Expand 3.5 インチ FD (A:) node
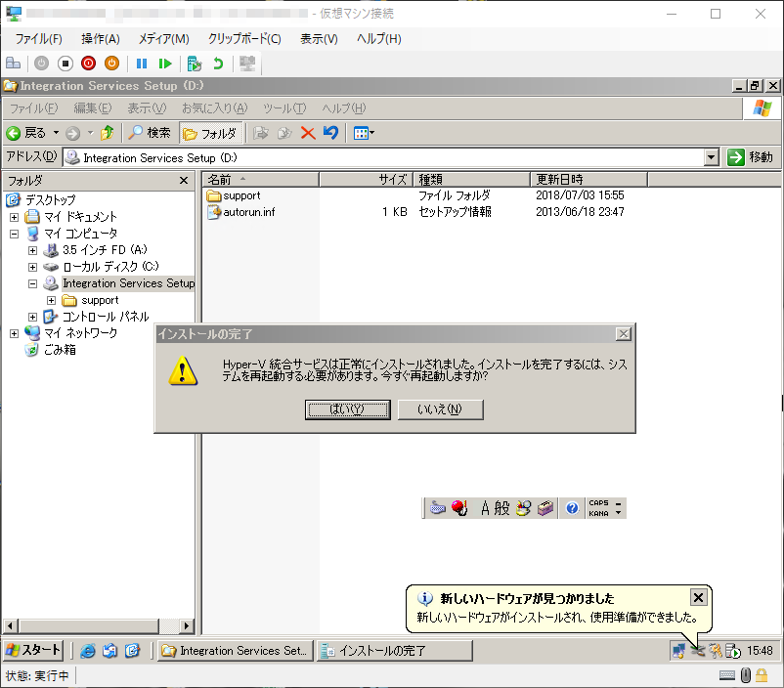This screenshot has width=784, height=688. 32,250
